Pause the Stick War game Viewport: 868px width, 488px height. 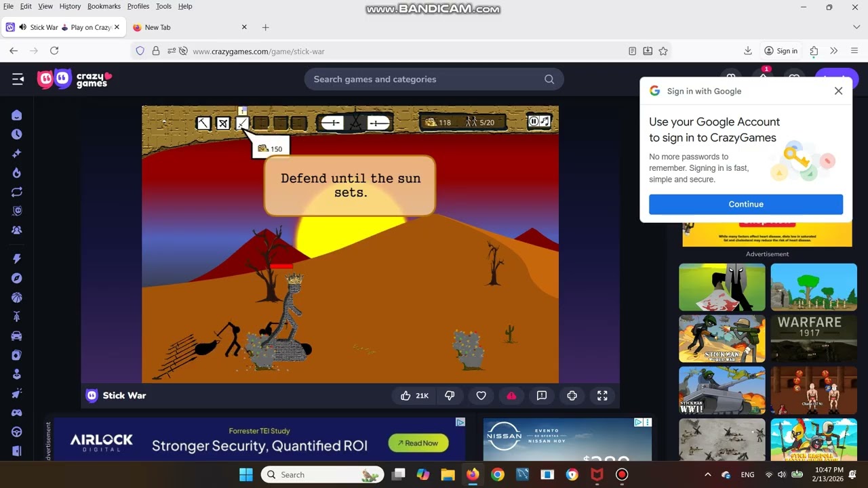pyautogui.click(x=534, y=121)
